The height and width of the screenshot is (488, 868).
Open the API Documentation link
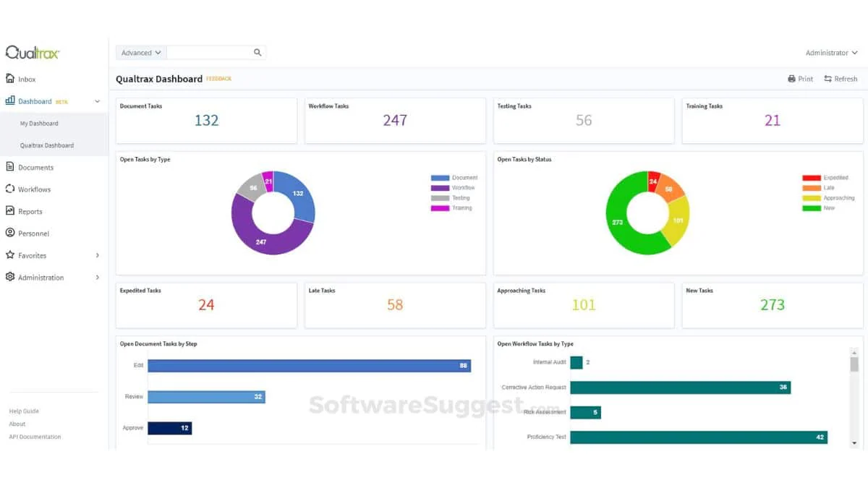[x=35, y=437]
